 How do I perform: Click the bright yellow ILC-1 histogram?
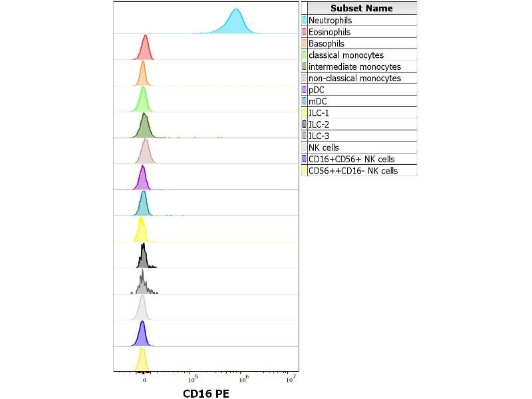tap(141, 232)
